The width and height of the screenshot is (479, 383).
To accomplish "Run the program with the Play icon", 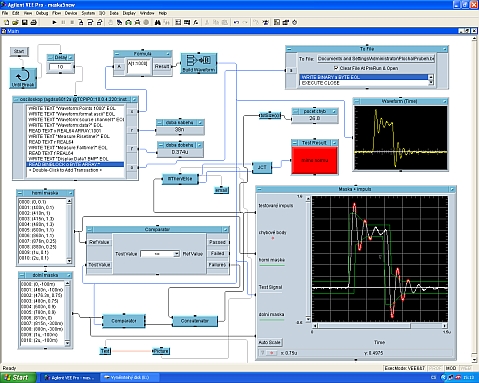I will pyautogui.click(x=54, y=23).
